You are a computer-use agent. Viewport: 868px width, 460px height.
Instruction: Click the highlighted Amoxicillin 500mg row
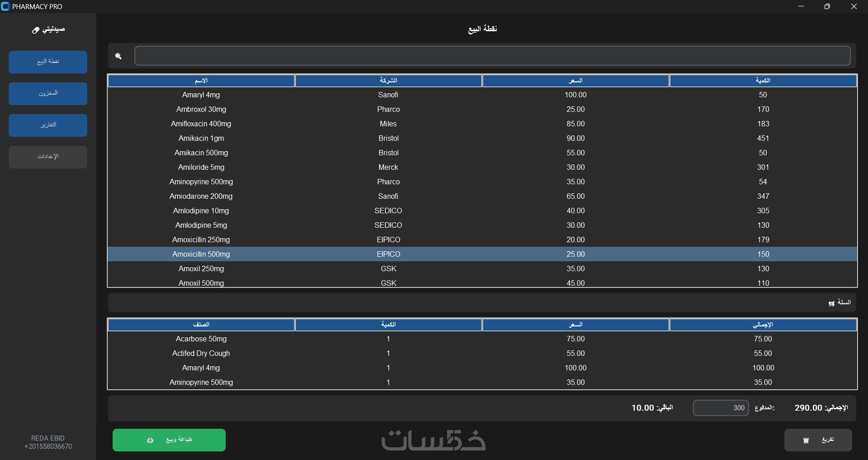pos(482,254)
